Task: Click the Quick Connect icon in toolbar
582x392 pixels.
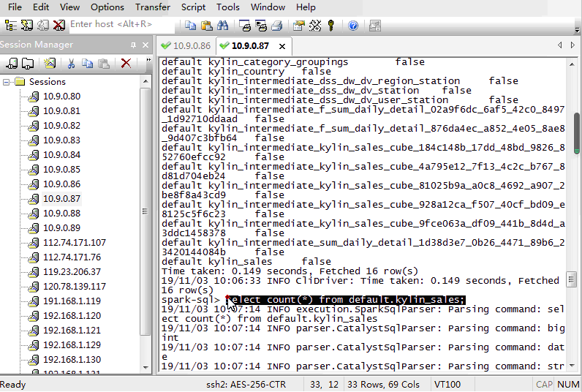Action: [x=27, y=26]
